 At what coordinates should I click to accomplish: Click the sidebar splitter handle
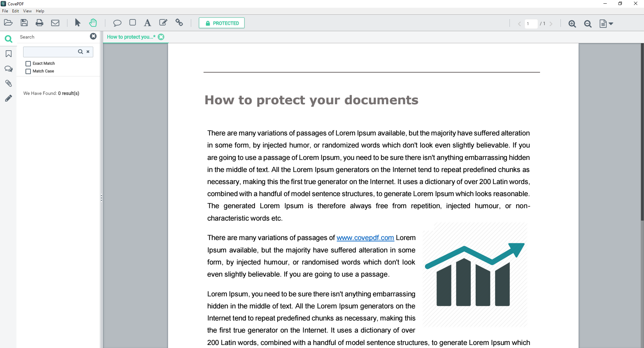point(101,198)
